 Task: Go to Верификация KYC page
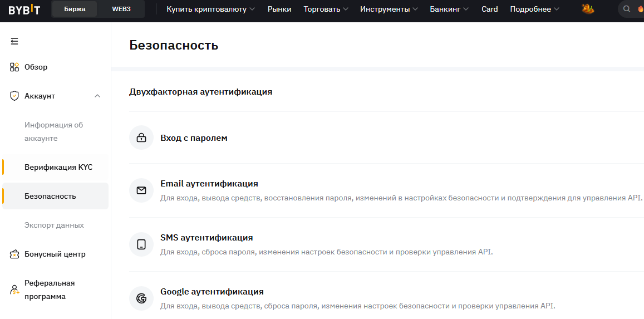(x=58, y=167)
